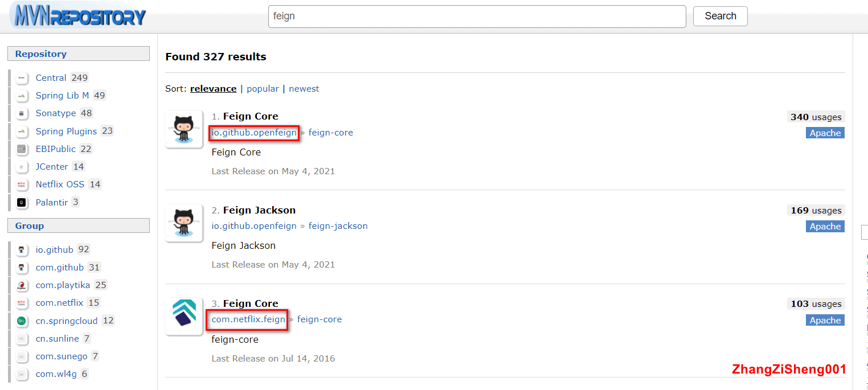This screenshot has height=390, width=868.
Task: Click the 169 usages link
Action: click(x=816, y=210)
